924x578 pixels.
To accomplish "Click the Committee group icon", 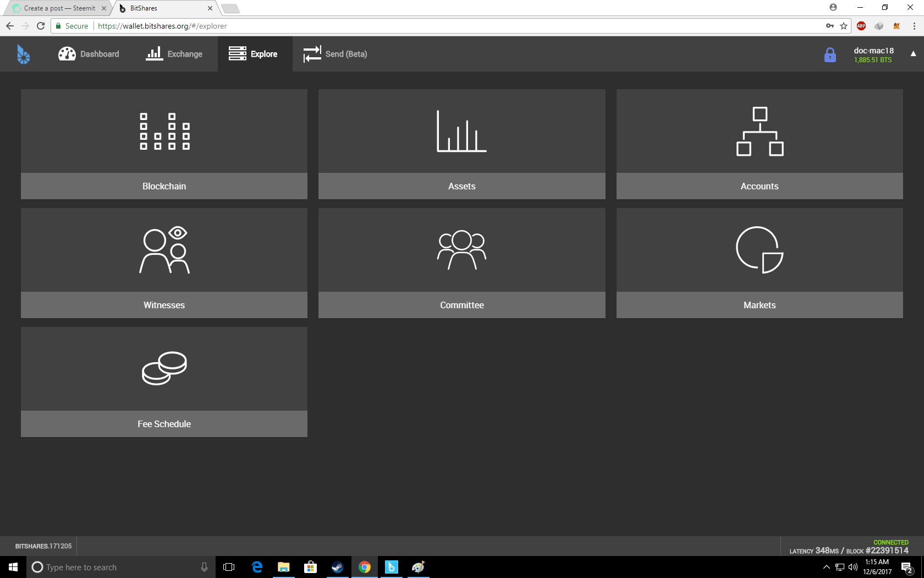I will [461, 250].
